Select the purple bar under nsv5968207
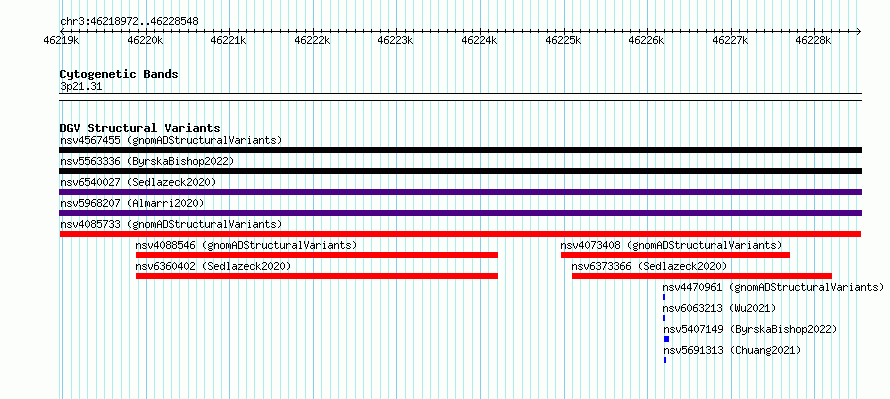This screenshot has width=890, height=399. coord(460,213)
